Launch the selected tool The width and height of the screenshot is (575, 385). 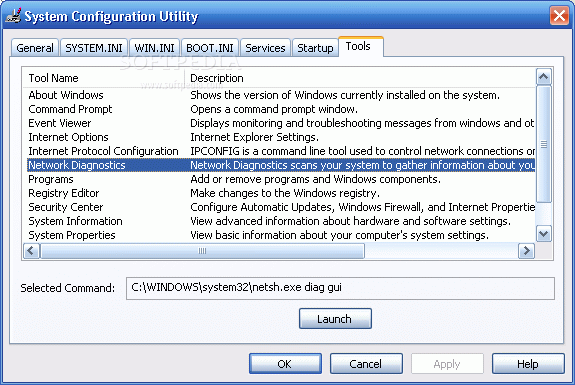pyautogui.click(x=335, y=319)
